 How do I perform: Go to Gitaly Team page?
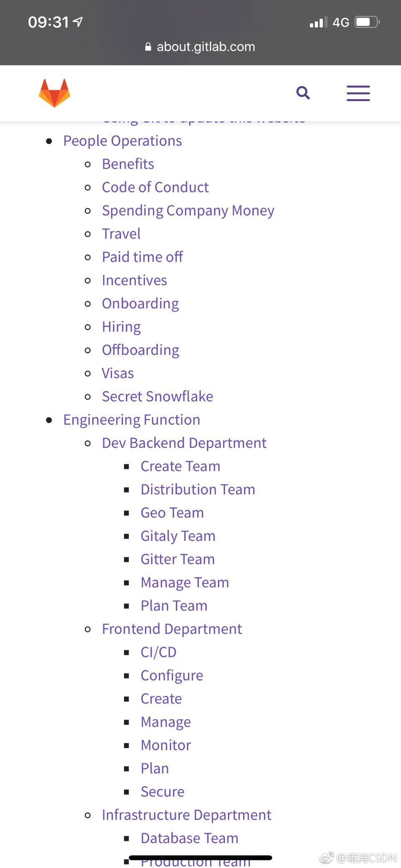click(x=178, y=536)
